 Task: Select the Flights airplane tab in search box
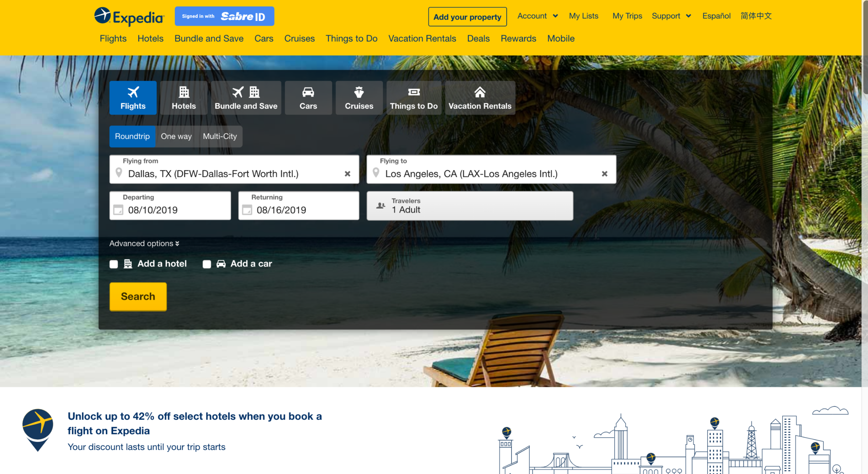coord(133,98)
